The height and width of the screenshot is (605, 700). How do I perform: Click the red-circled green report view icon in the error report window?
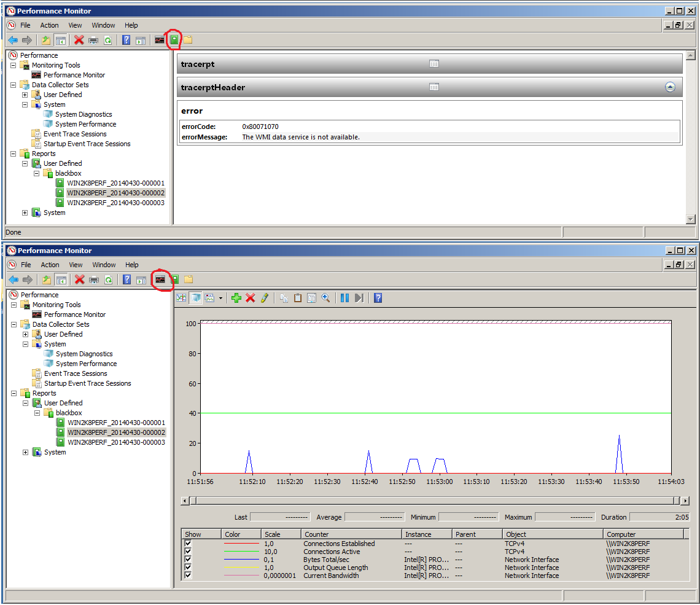click(x=174, y=40)
